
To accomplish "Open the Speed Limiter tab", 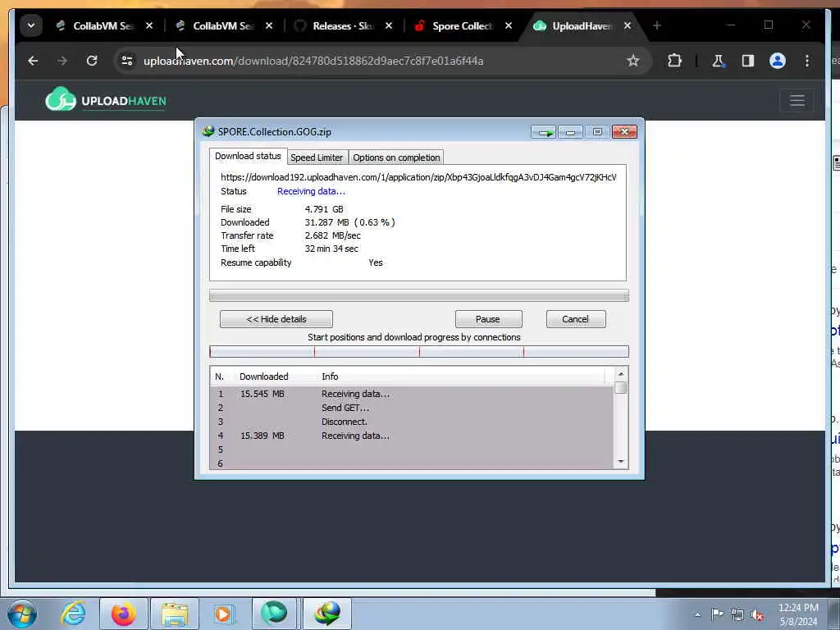I will pos(317,157).
